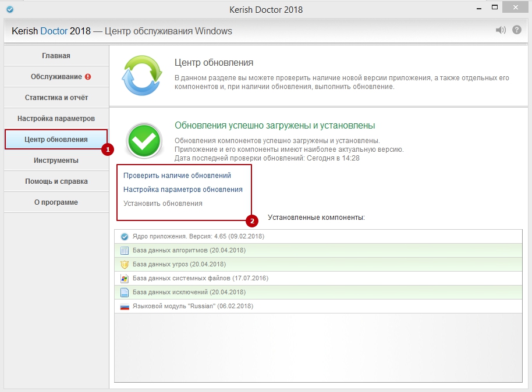The width and height of the screenshot is (532, 392).
Task: Click the system files database Windows icon
Action: click(125, 279)
